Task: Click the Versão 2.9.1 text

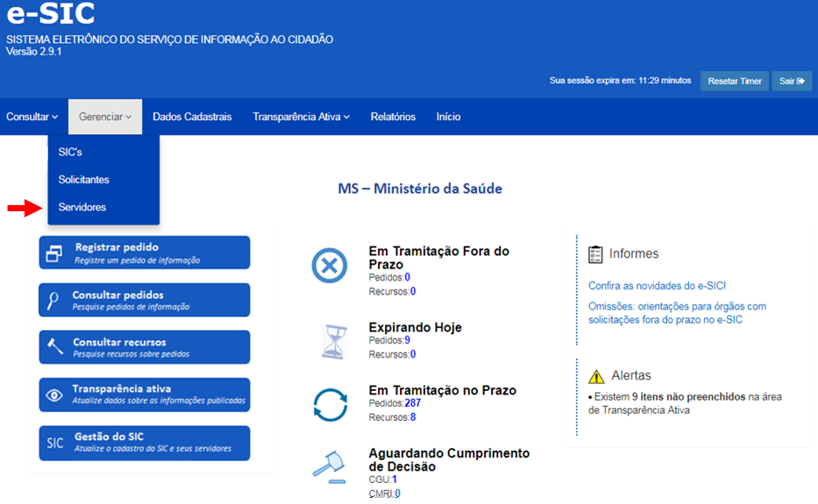Action: (x=34, y=52)
